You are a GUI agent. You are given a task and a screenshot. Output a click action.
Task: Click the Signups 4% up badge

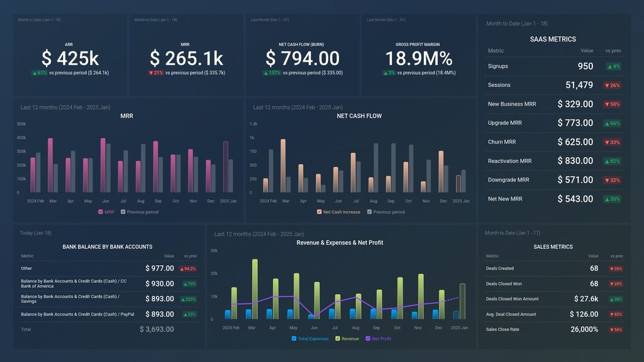(x=614, y=67)
